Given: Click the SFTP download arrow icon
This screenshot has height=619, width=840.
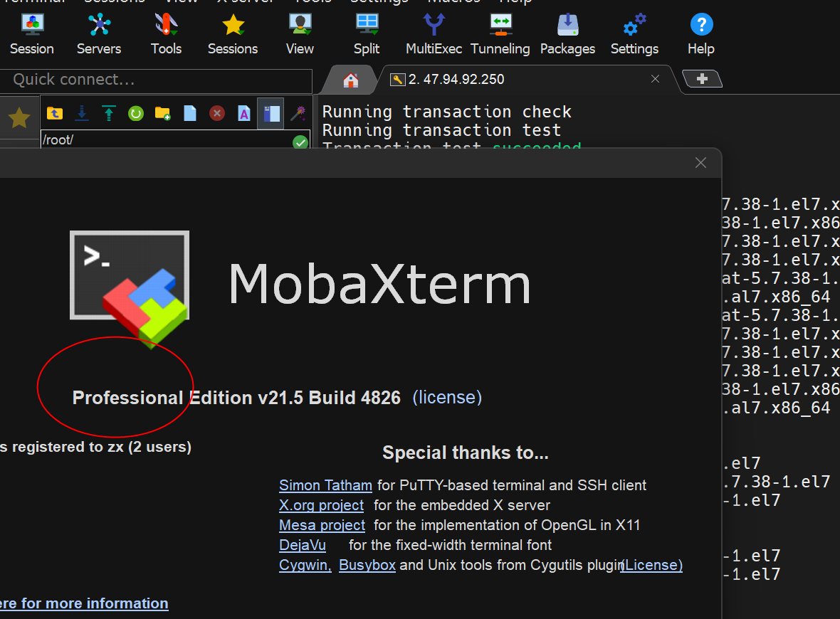Looking at the screenshot, I should click(x=82, y=114).
